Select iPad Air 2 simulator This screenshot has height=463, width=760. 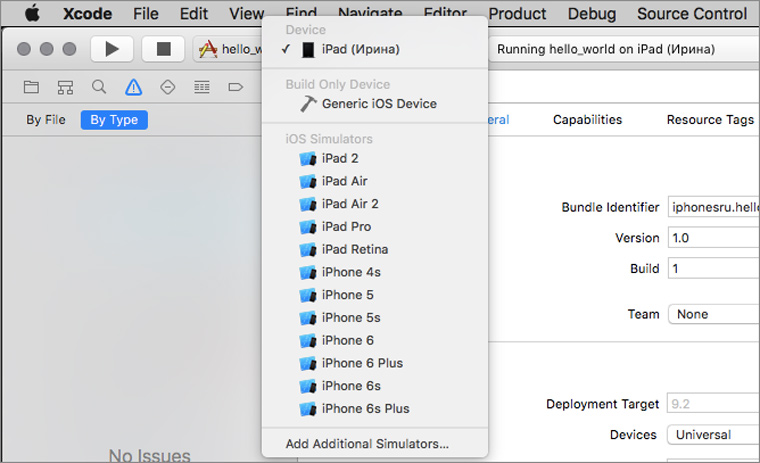[x=375, y=204]
